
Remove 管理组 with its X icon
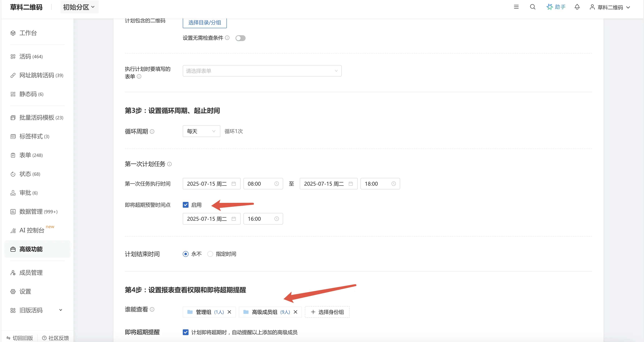click(229, 312)
